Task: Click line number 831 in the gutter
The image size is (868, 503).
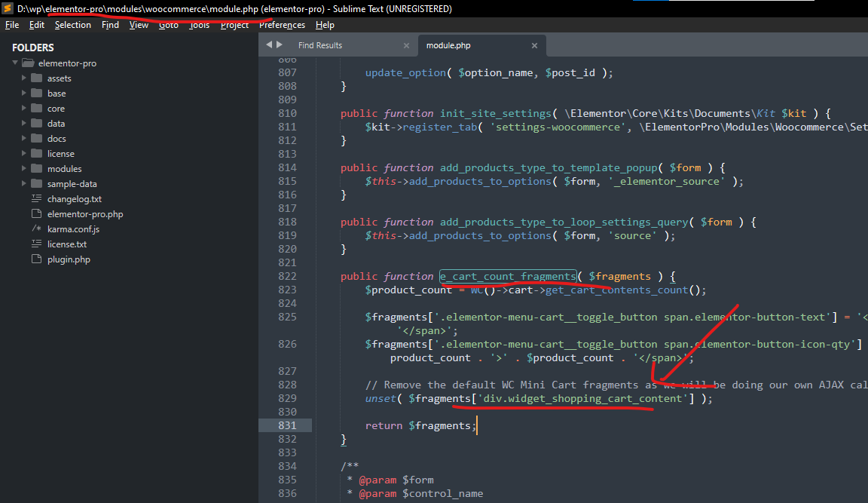Action: tap(287, 425)
